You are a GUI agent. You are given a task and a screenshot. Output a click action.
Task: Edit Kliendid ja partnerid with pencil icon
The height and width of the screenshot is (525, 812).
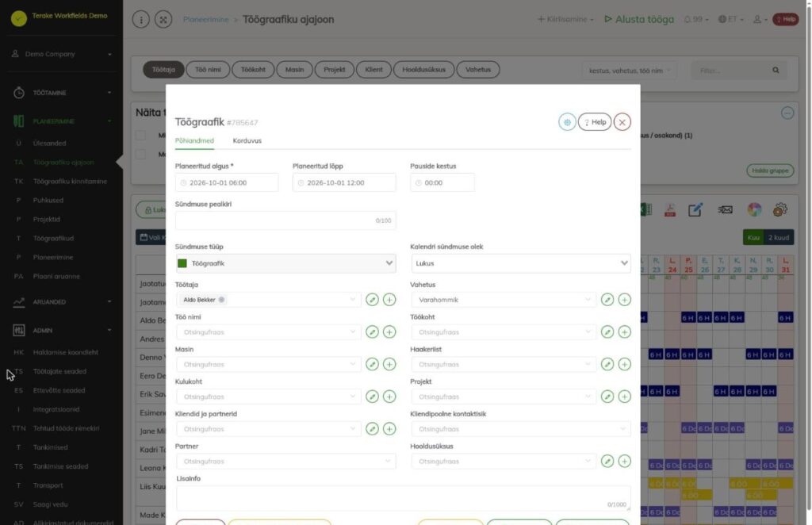pyautogui.click(x=372, y=429)
